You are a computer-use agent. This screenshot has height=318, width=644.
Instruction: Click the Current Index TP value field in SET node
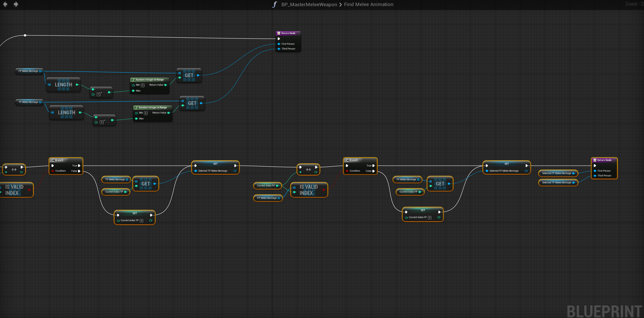142,221
